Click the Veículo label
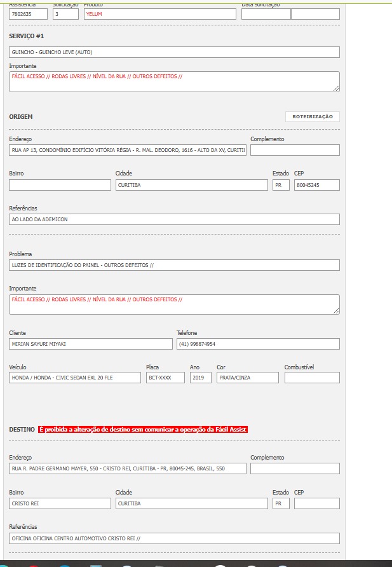392x567 pixels. tap(18, 367)
